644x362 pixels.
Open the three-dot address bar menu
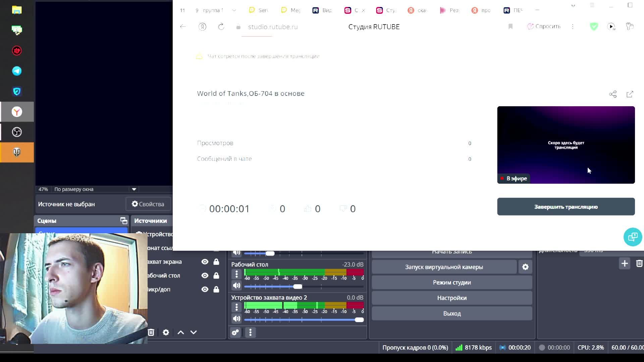coord(573,26)
